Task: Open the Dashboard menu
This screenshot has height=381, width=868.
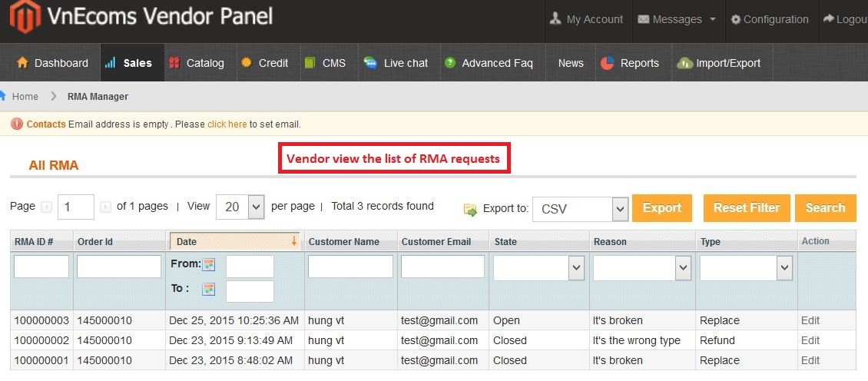Action: tap(52, 62)
